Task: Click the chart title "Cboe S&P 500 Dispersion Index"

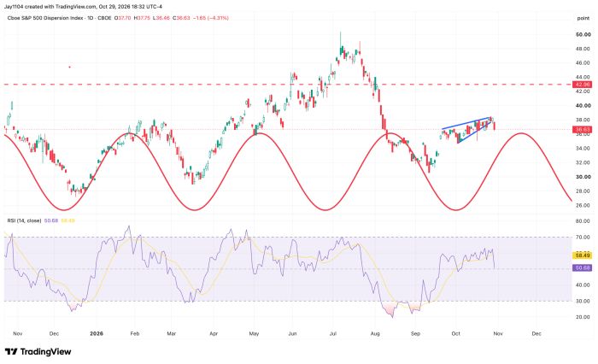Action: tap(44, 18)
